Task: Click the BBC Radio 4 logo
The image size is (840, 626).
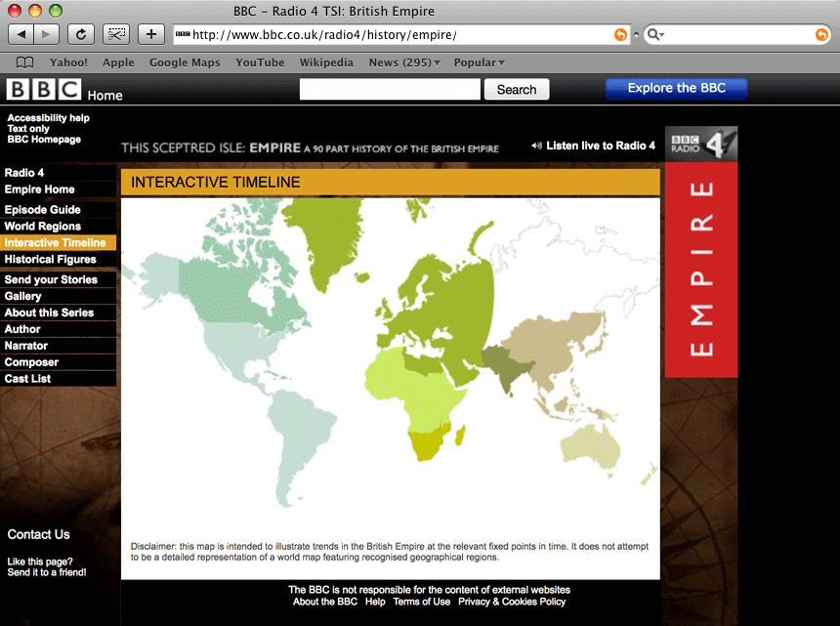Action: click(700, 145)
